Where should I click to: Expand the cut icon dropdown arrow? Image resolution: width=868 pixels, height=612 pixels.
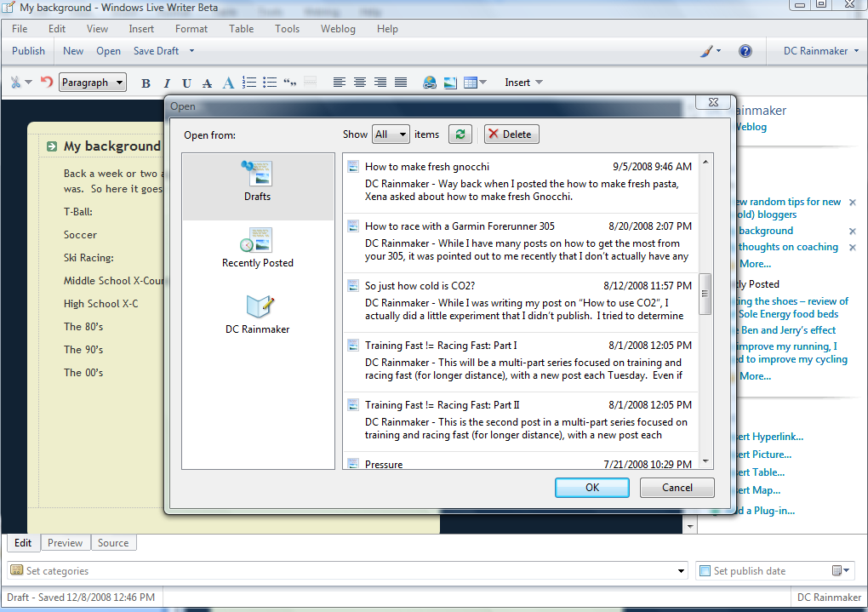(28, 83)
